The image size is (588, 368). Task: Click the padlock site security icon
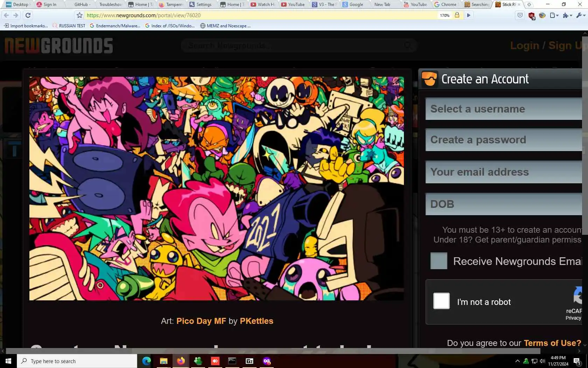[x=457, y=15]
